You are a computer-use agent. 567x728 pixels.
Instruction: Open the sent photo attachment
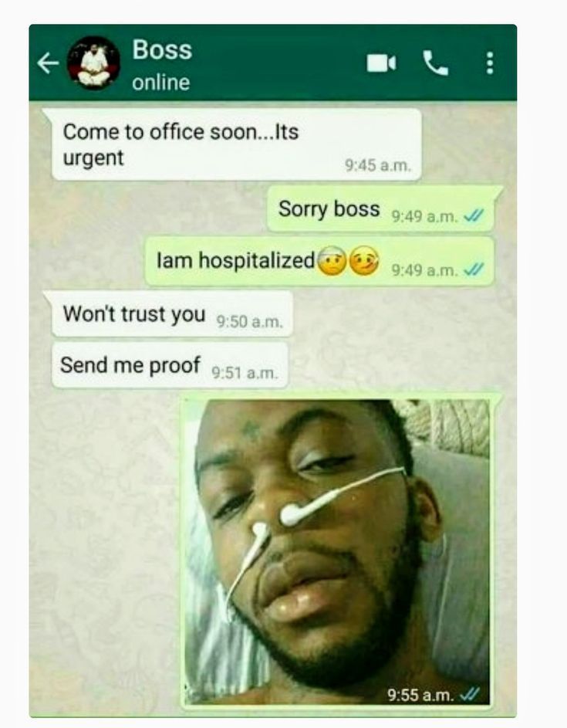pos(337,551)
